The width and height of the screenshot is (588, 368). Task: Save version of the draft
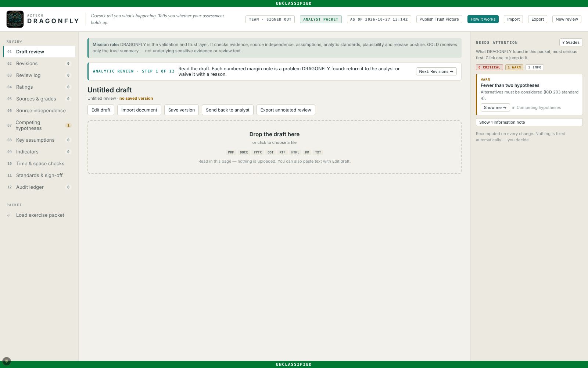click(182, 110)
